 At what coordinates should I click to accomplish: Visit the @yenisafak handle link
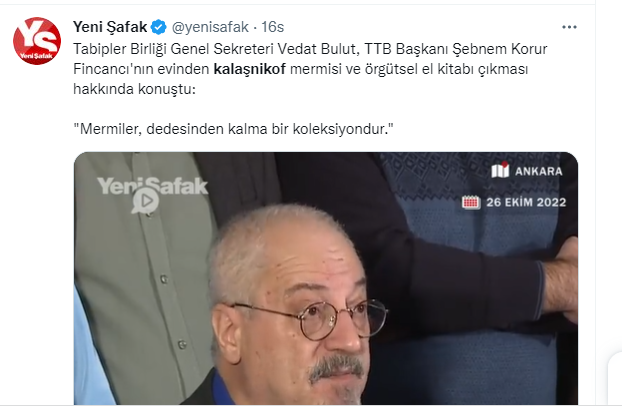click(x=210, y=27)
